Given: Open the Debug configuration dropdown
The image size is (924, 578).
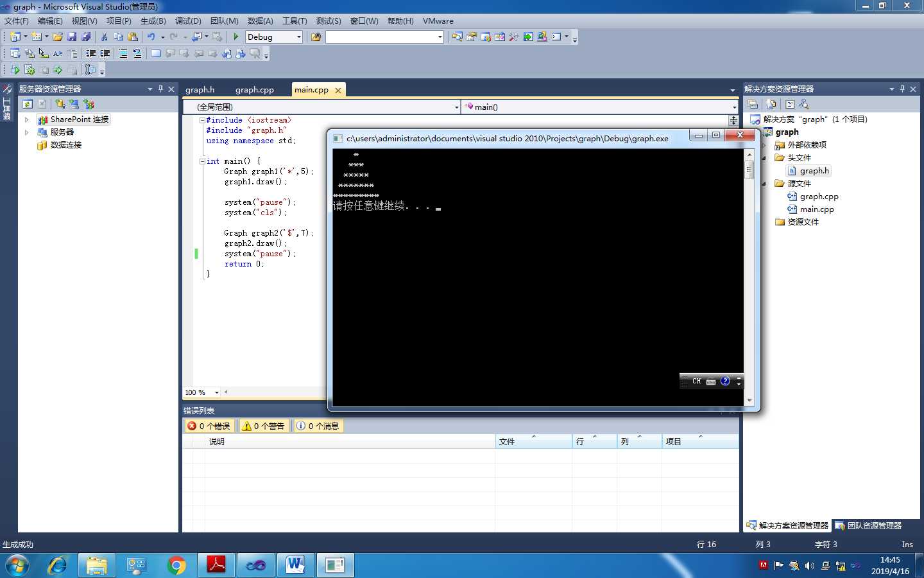Looking at the screenshot, I should point(298,37).
